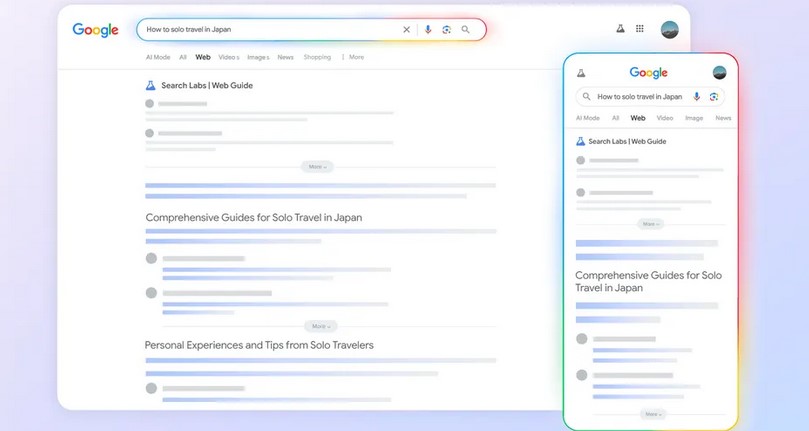
Task: Tap the Web tab on mobile
Action: coord(638,118)
